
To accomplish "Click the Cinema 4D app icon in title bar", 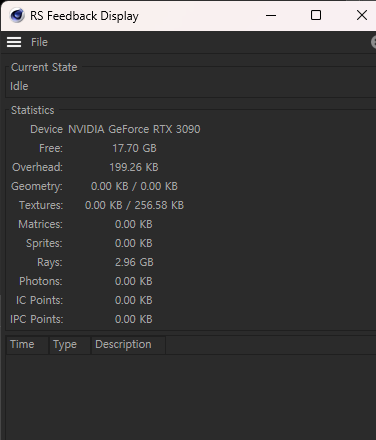I will (17, 15).
